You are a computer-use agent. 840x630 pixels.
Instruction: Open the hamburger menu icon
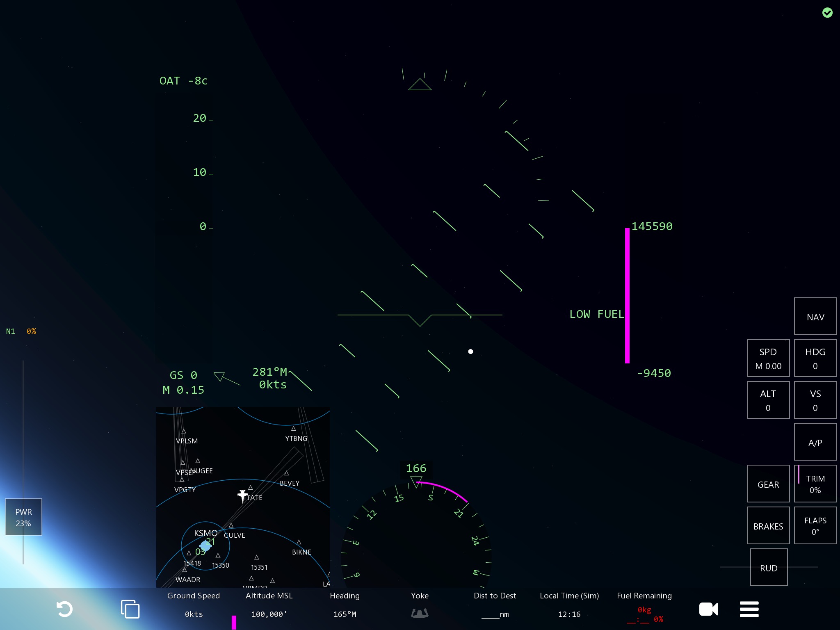pos(749,609)
